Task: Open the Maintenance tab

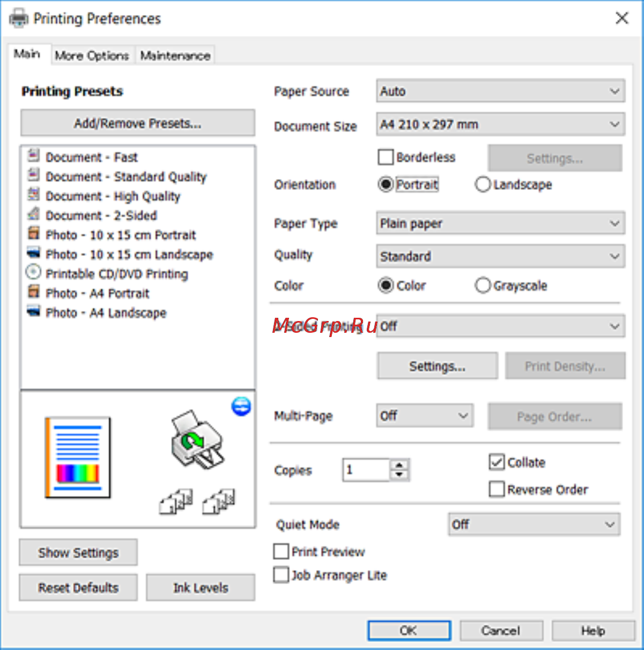Action: point(175,56)
